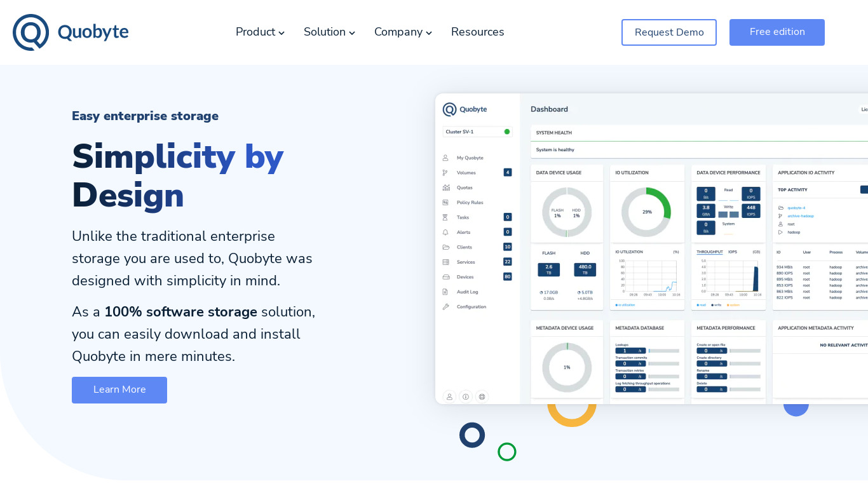Click the Services server icon
Image resolution: width=868 pixels, height=488 pixels.
point(445,262)
